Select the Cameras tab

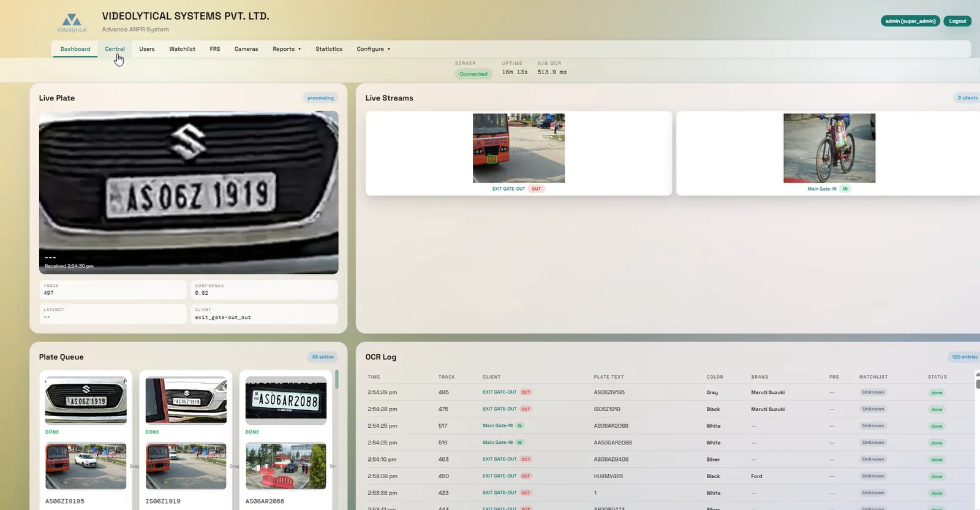pyautogui.click(x=246, y=49)
